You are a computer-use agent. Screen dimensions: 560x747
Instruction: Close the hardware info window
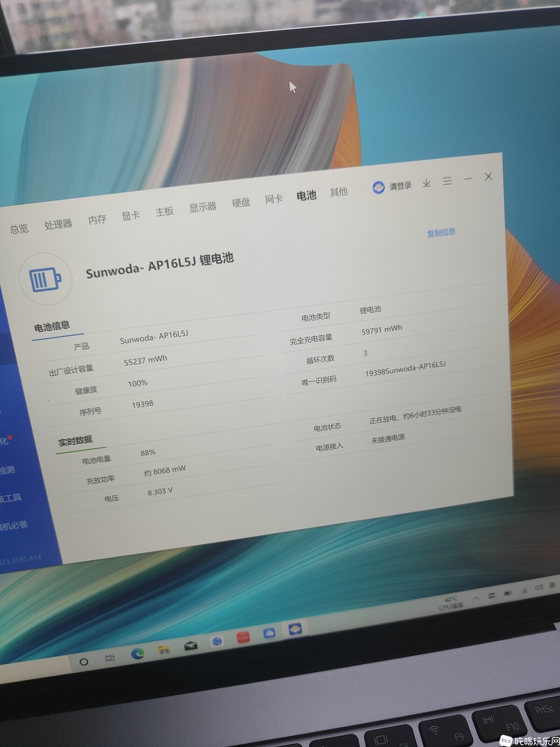488,176
